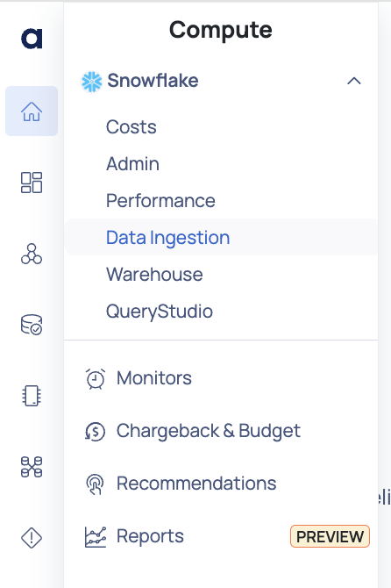The height and width of the screenshot is (588, 391).
Task: Open Warehouse under Snowflake
Action: tap(154, 274)
